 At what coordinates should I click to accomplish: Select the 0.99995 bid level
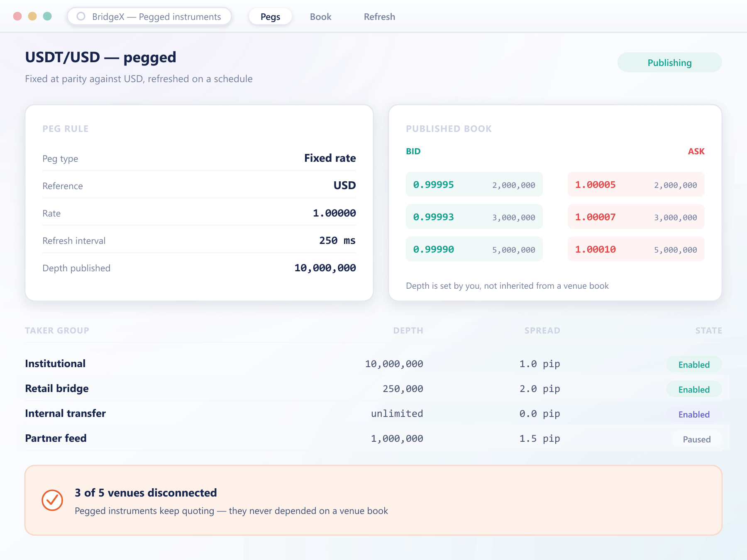[x=474, y=185]
